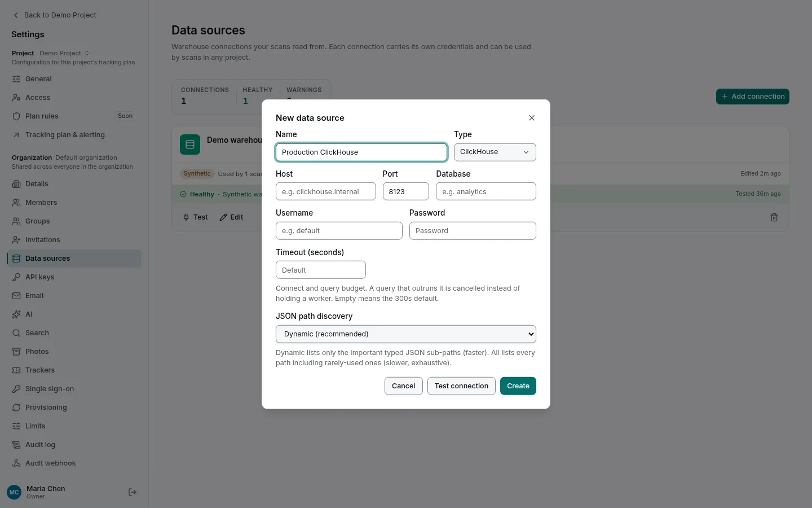Click Test on the Demo warehouse card
The height and width of the screenshot is (508, 812).
(195, 217)
